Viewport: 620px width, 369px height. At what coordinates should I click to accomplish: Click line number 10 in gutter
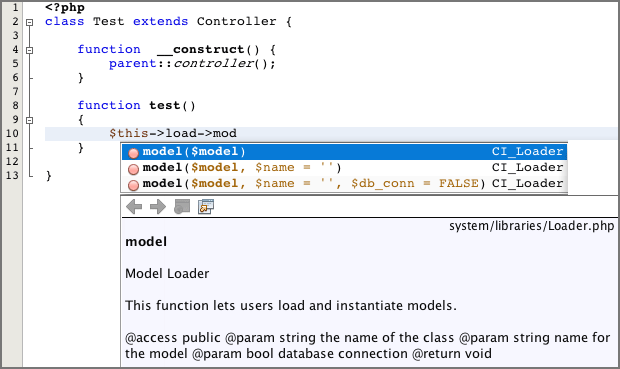point(12,133)
